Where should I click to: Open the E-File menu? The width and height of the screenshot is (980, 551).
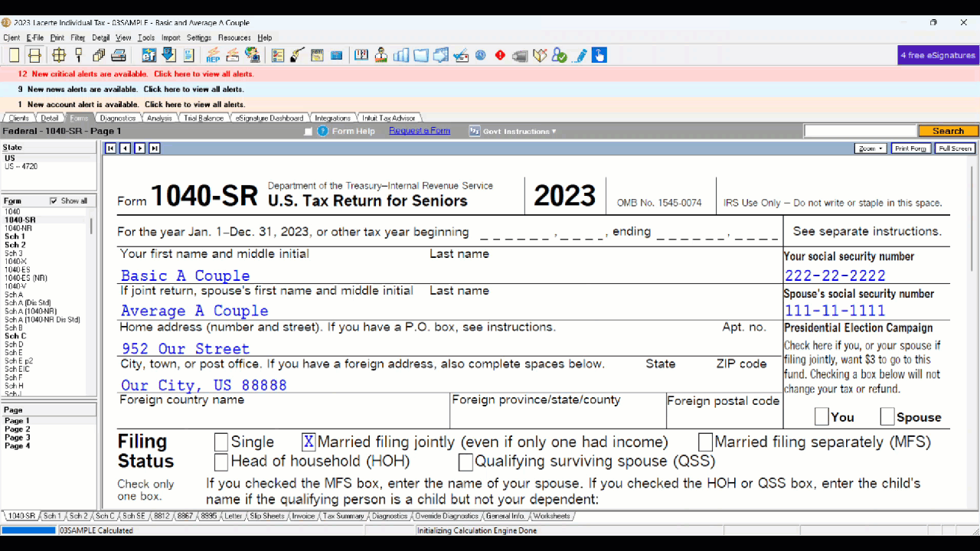pos(35,37)
